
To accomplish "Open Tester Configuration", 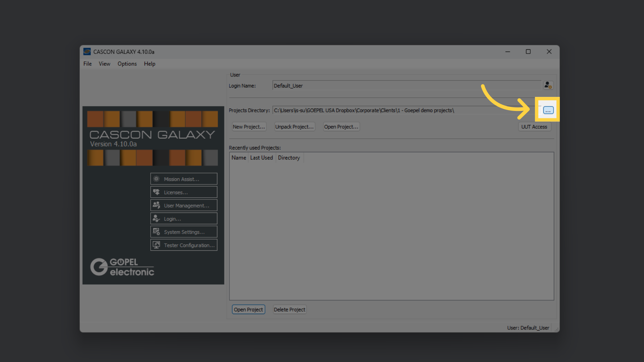I will [x=184, y=245].
